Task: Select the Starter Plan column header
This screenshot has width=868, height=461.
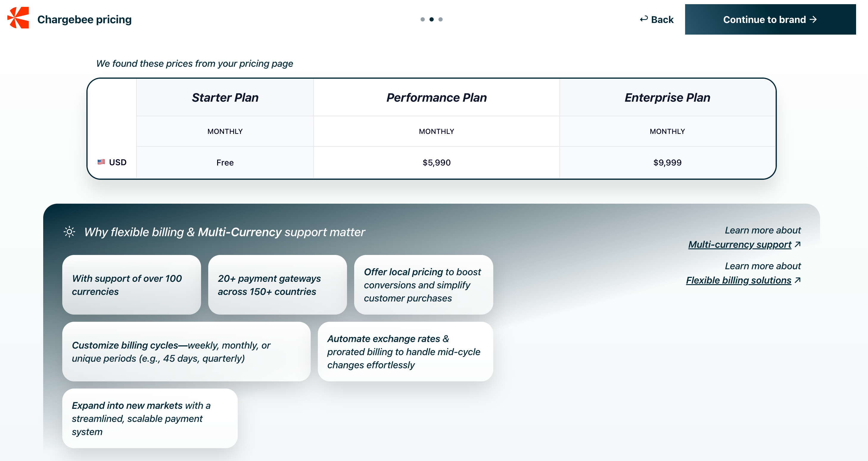Action: click(x=225, y=98)
